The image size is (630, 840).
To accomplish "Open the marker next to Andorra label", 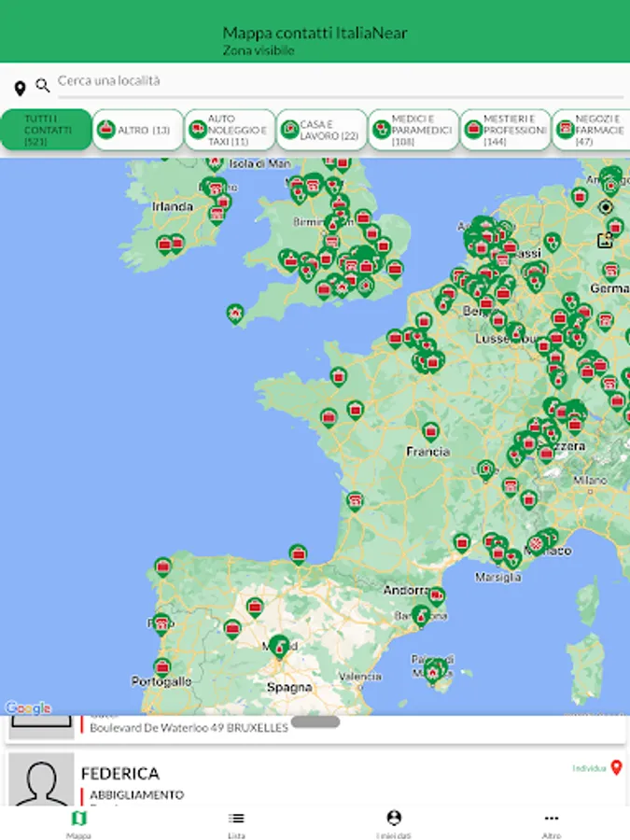I will click(x=437, y=595).
